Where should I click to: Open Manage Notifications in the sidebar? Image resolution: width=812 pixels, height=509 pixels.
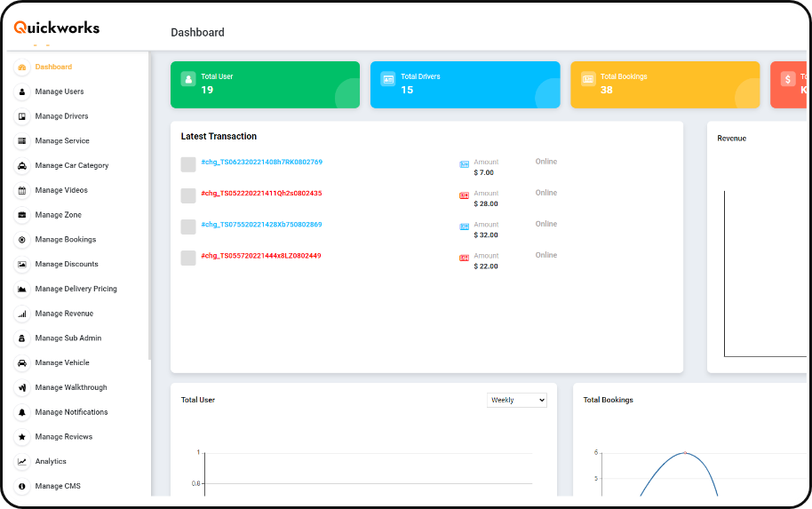click(x=71, y=412)
